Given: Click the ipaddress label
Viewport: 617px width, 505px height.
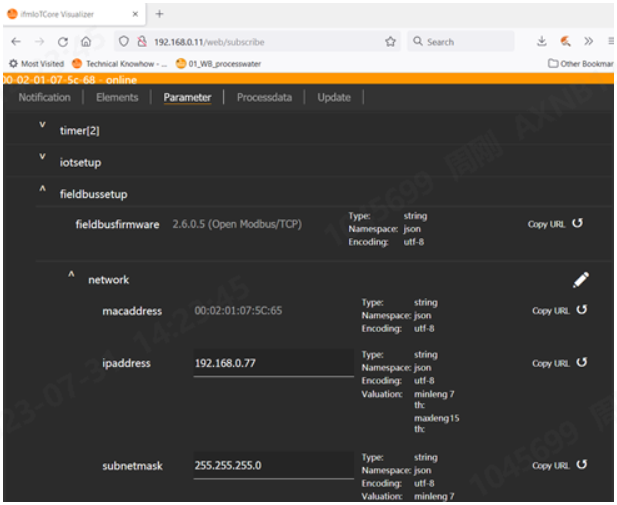Looking at the screenshot, I should click(126, 363).
